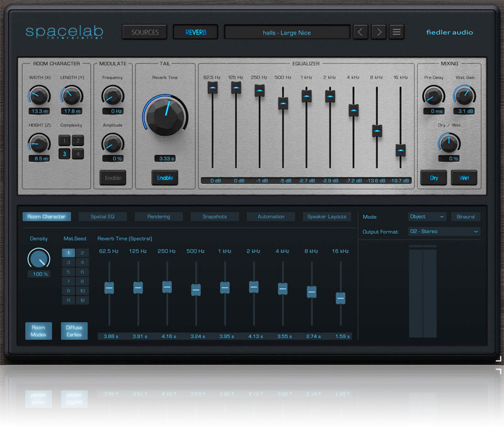Viewport: 504px width, 428px height.
Task: Click the previous preset arrow icon
Action: pyautogui.click(x=360, y=32)
